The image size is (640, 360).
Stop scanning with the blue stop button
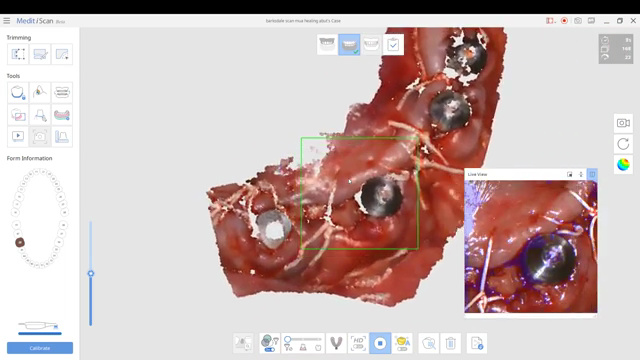point(380,343)
